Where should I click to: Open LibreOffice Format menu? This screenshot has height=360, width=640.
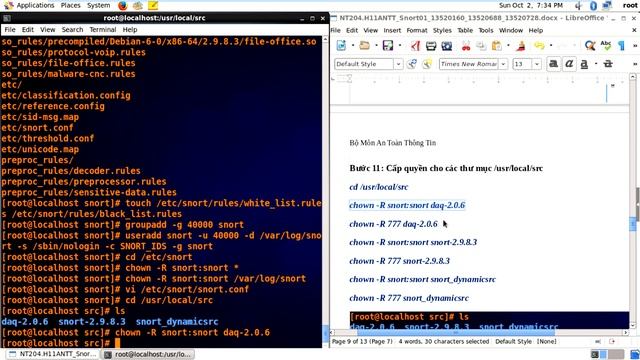[x=417, y=30]
